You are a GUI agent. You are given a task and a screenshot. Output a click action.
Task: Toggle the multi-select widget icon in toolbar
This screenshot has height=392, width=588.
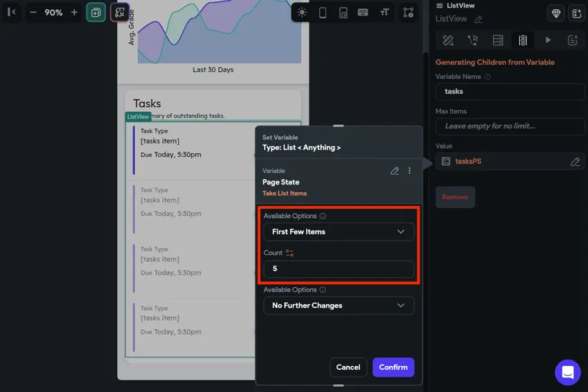point(96,12)
